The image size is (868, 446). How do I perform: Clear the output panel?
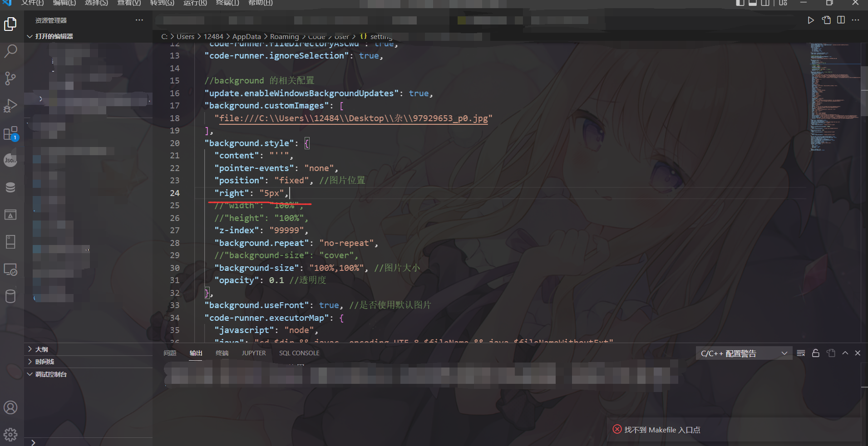[x=801, y=353]
